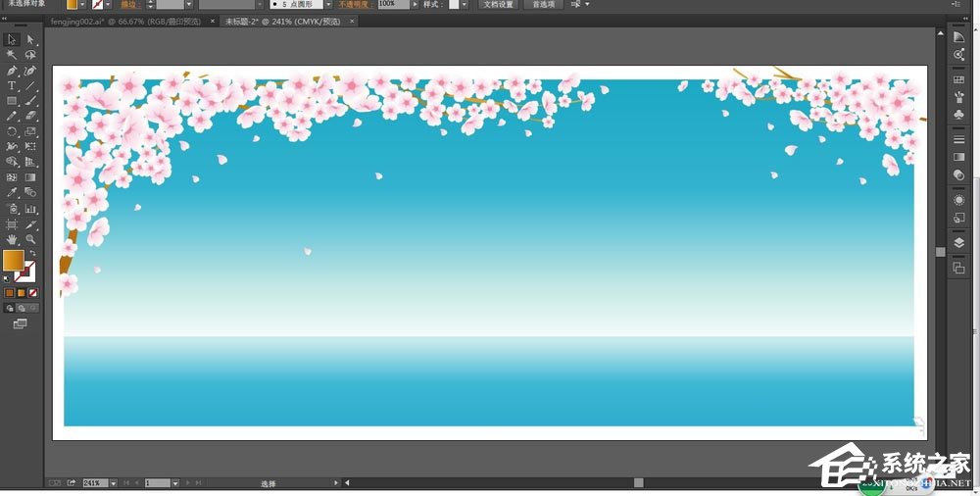The height and width of the screenshot is (496, 980).
Task: Select the Selection (black arrow) tool
Action: pyautogui.click(x=12, y=40)
